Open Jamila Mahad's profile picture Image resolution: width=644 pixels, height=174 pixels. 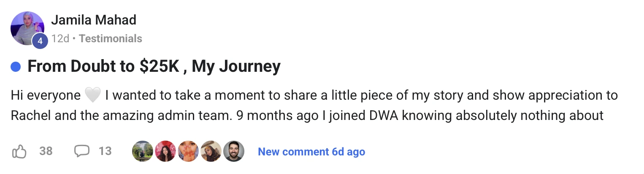point(27,27)
